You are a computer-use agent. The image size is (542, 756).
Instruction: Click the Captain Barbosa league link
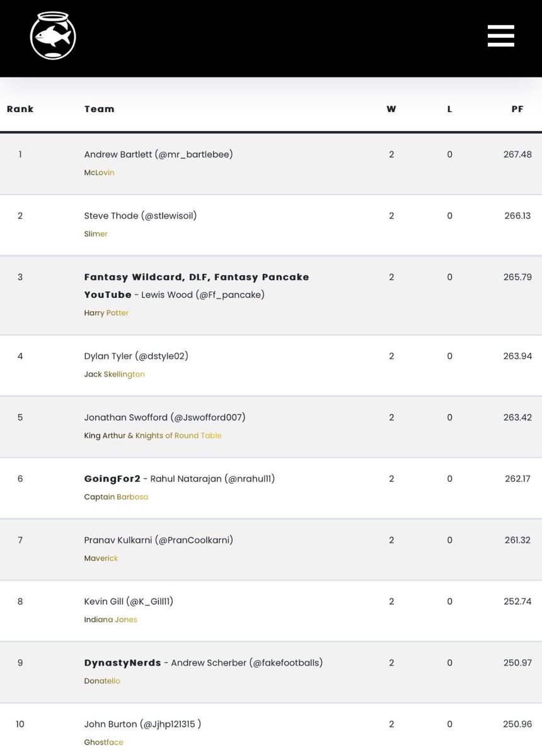(116, 497)
